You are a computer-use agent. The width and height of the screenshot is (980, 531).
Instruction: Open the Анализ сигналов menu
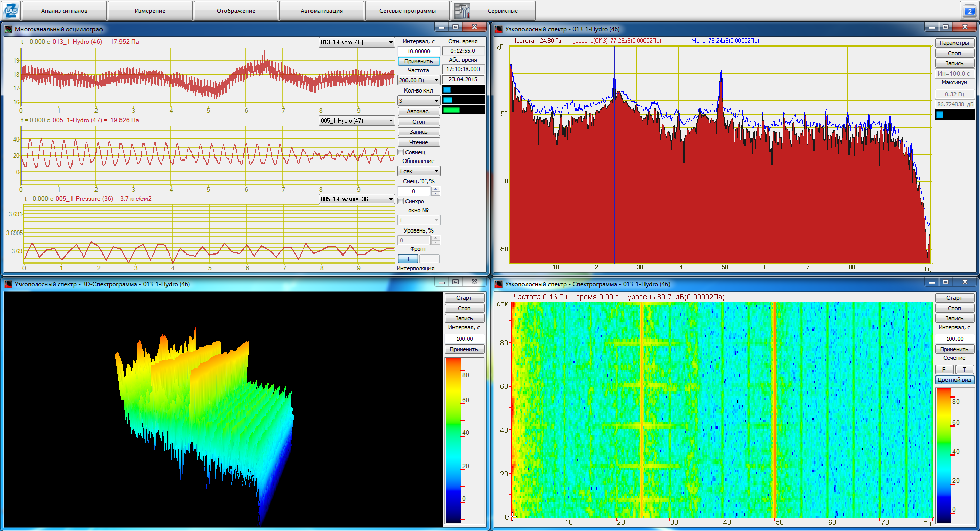tap(64, 11)
